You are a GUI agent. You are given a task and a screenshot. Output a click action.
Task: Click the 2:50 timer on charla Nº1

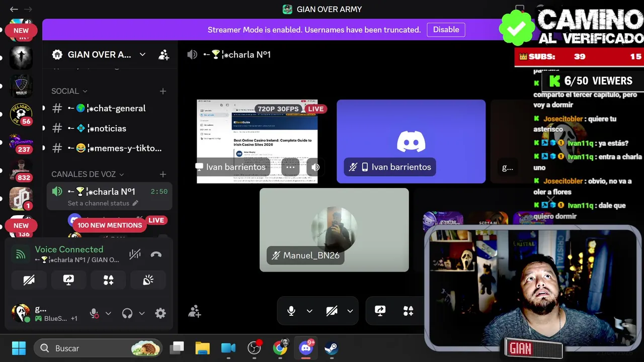pyautogui.click(x=159, y=192)
